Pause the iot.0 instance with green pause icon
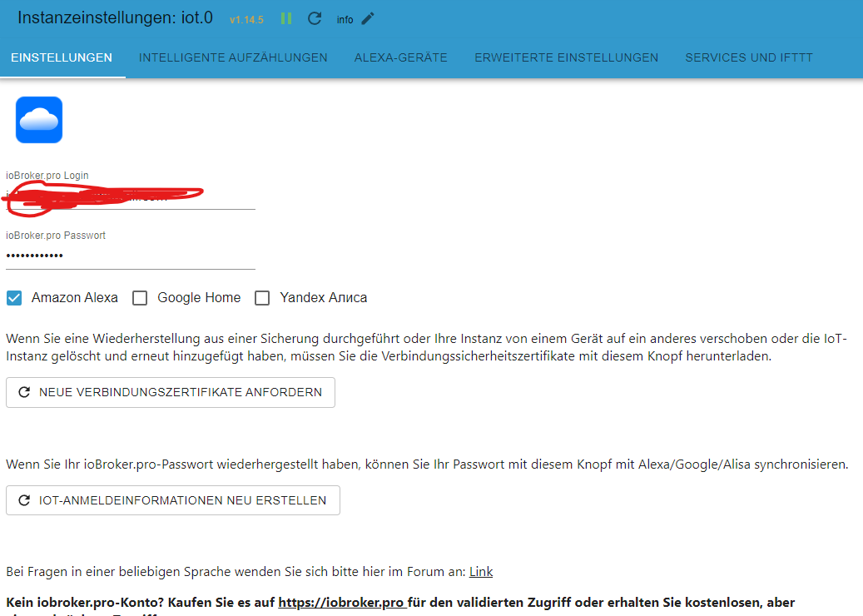863x616 pixels. (x=286, y=18)
